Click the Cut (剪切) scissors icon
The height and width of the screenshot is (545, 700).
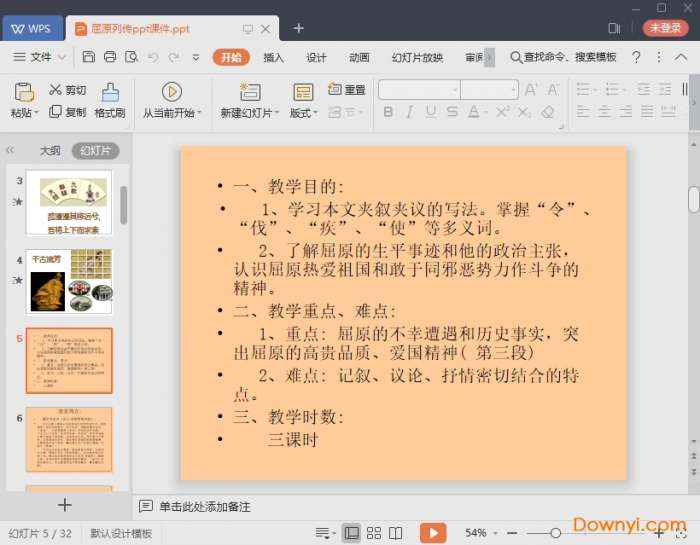(x=55, y=90)
